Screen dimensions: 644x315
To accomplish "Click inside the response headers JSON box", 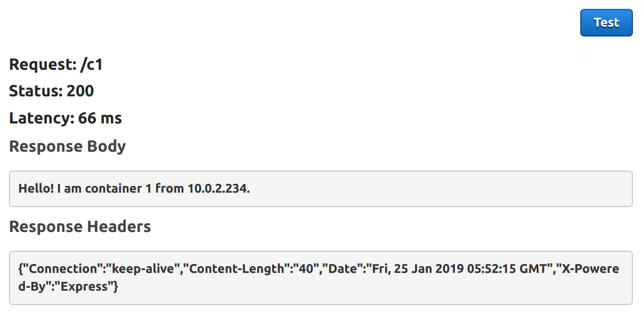I will click(x=321, y=278).
